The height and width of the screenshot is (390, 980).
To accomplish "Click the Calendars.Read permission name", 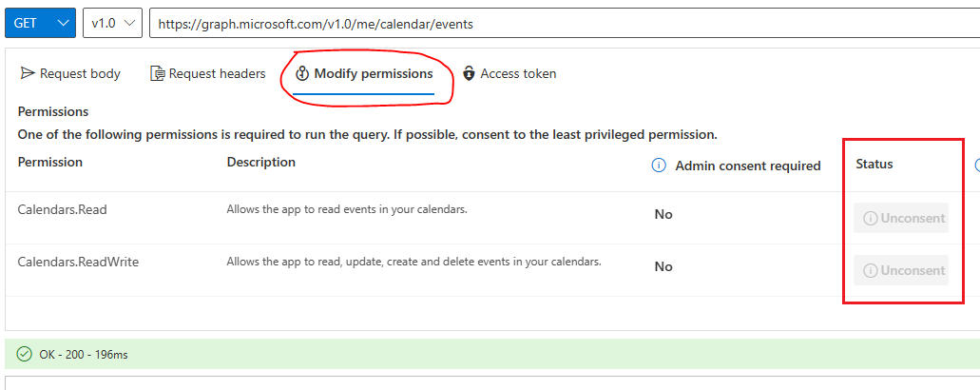I will point(63,210).
